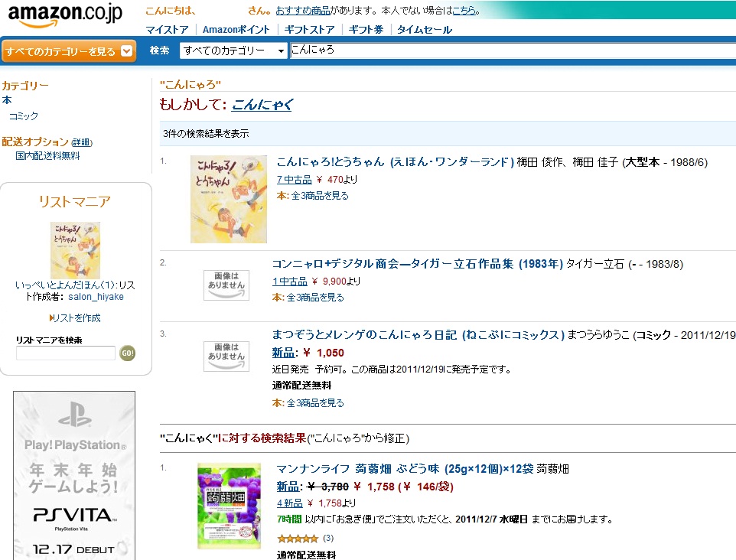Click price ¥ 9,900より text
This screenshot has height=560, width=736.
click(x=336, y=282)
